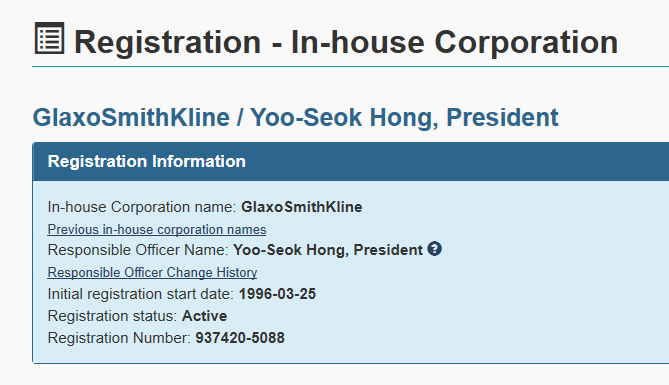The width and height of the screenshot is (669, 385).
Task: Click the registration list icon beside page title
Action: tap(49, 38)
